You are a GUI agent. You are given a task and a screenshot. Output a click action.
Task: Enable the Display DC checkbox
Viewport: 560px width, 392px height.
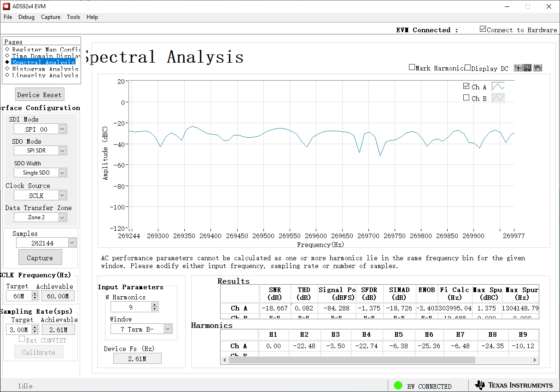pos(468,67)
